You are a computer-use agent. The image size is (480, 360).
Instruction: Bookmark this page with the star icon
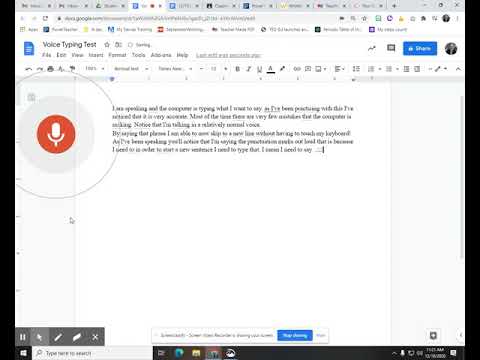point(364,18)
